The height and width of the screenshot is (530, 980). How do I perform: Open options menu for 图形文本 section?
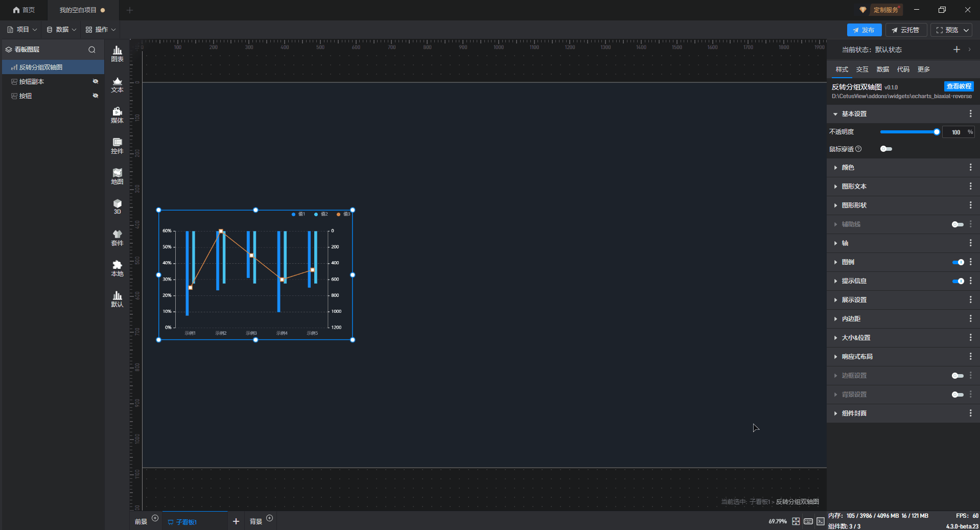click(x=971, y=187)
